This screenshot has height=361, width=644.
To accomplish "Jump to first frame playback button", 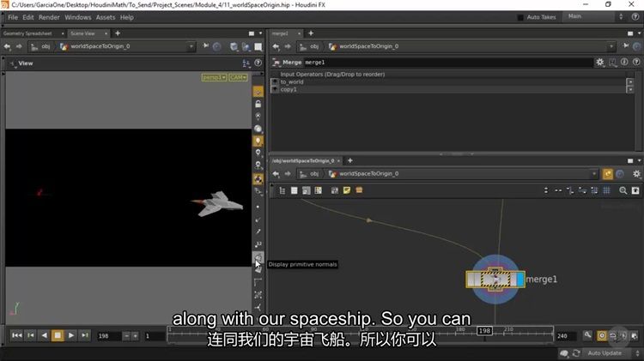I will pos(17,335).
